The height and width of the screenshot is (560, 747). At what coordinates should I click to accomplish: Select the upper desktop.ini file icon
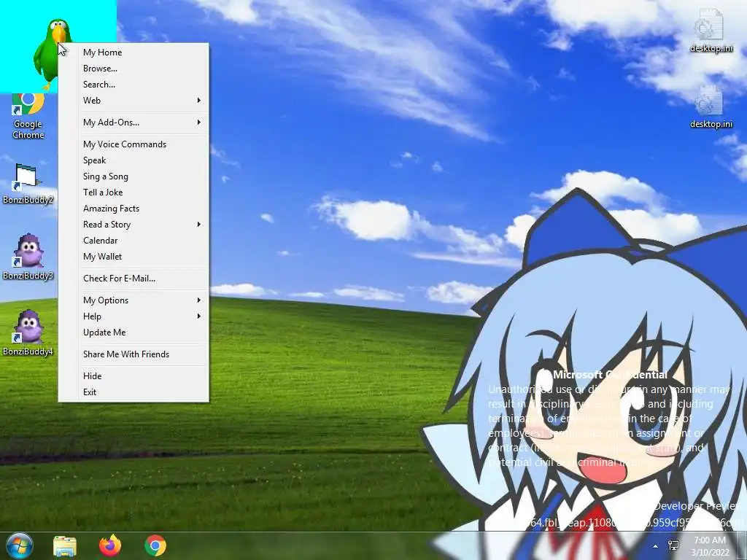click(711, 31)
